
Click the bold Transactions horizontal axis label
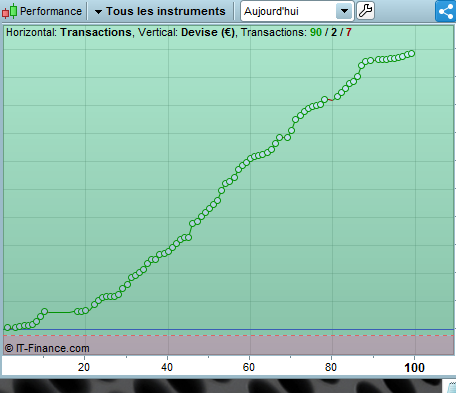(96, 32)
